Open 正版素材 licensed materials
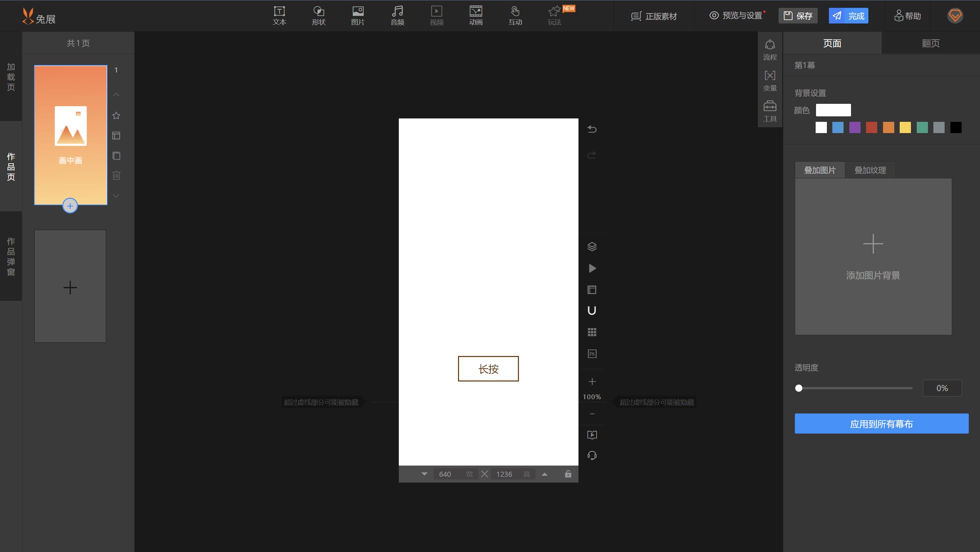 click(x=654, y=16)
